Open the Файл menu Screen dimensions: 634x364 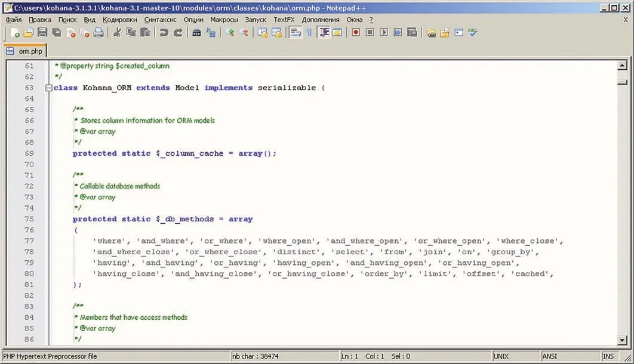pos(14,19)
